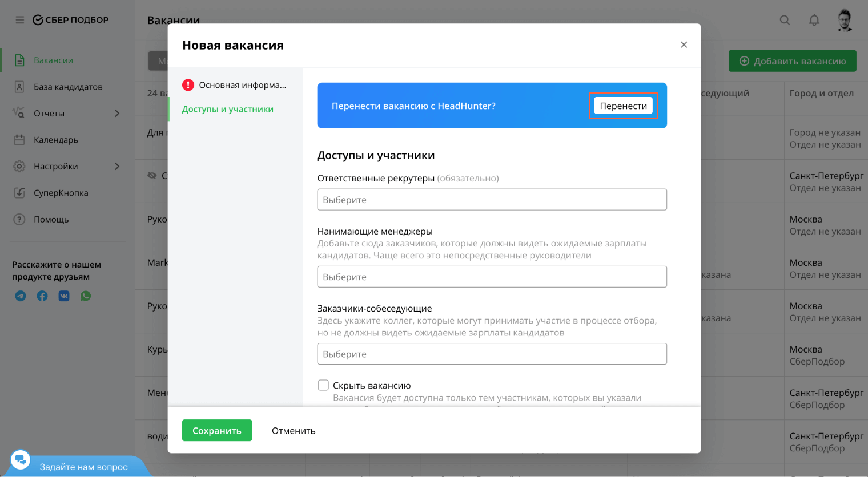The image size is (868, 477).
Task: Select the Доступы и участники step
Action: click(x=228, y=109)
